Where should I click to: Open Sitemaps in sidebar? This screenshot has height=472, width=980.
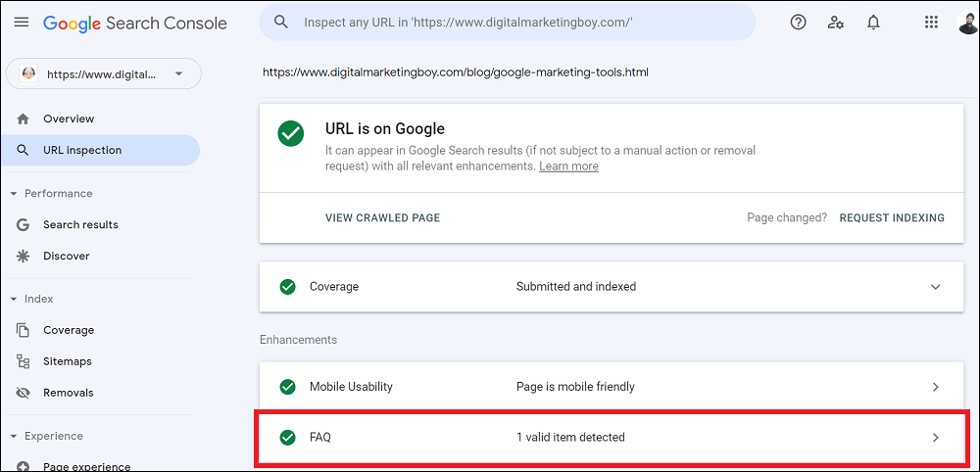pyautogui.click(x=68, y=361)
